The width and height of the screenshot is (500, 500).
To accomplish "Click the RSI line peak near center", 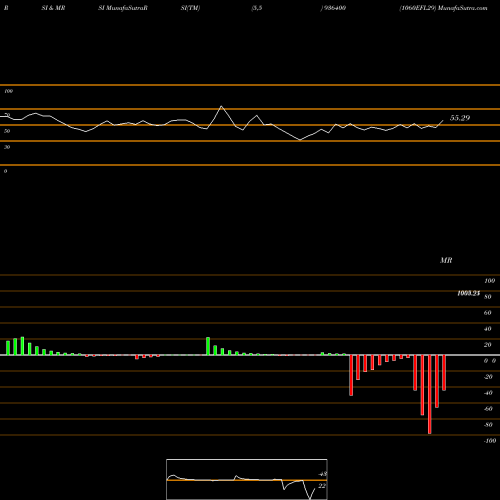I will tap(221, 107).
